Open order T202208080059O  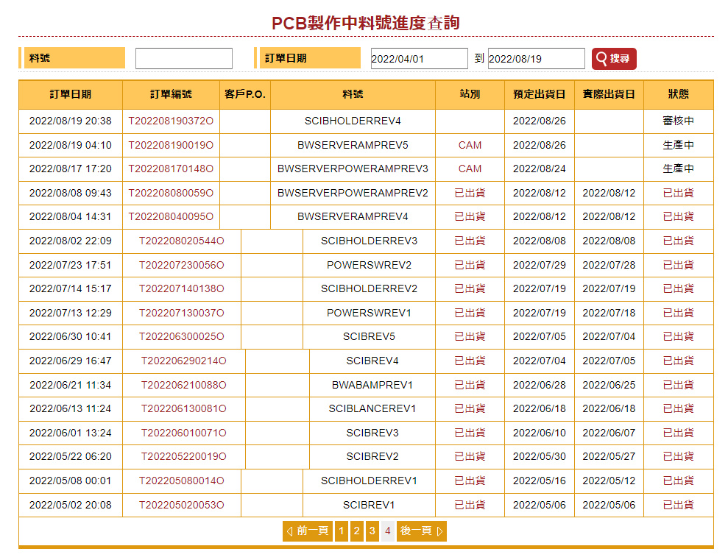coord(171,193)
